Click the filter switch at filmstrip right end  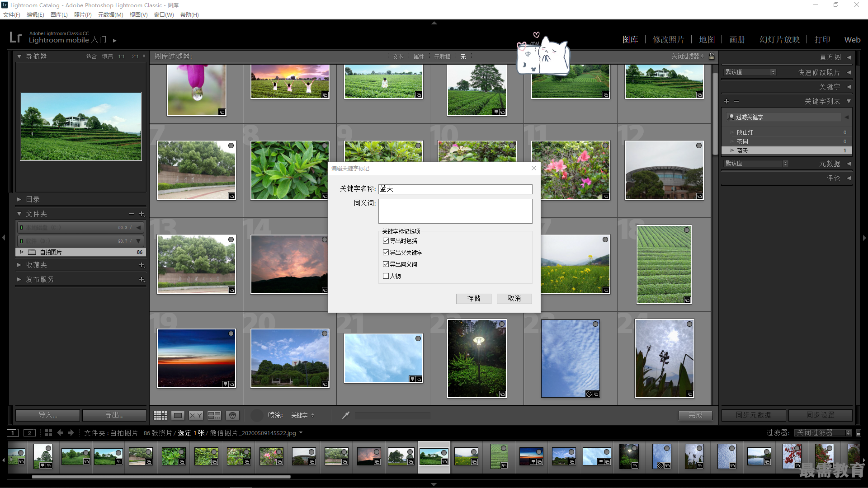pyautogui.click(x=859, y=433)
